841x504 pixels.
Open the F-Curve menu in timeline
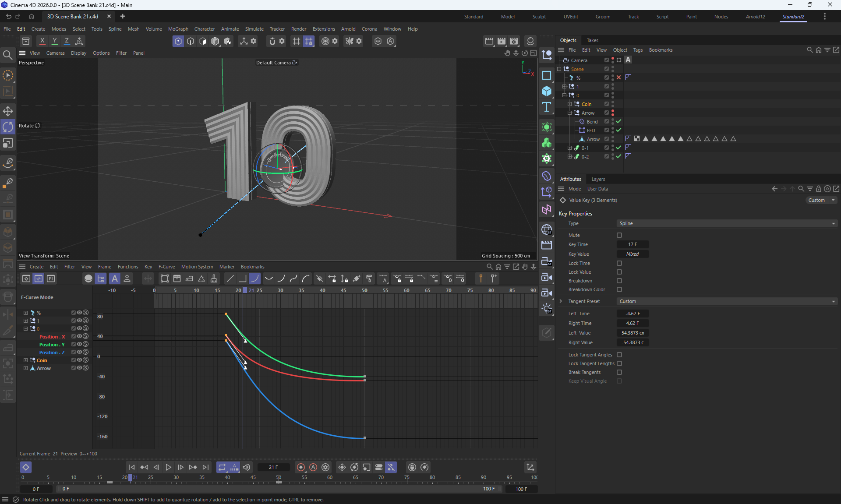pyautogui.click(x=166, y=267)
